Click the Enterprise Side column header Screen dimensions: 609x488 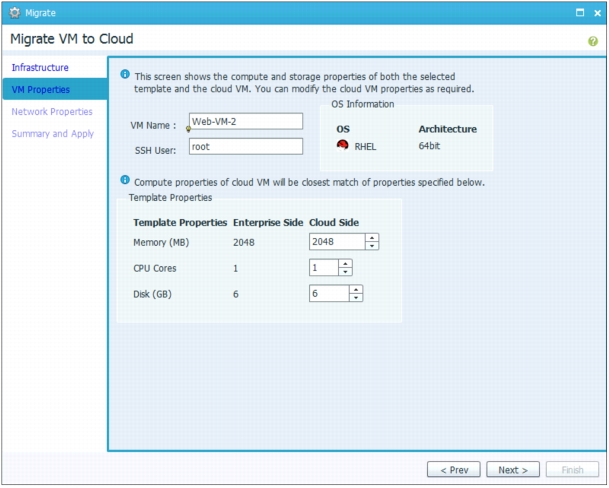268,223
